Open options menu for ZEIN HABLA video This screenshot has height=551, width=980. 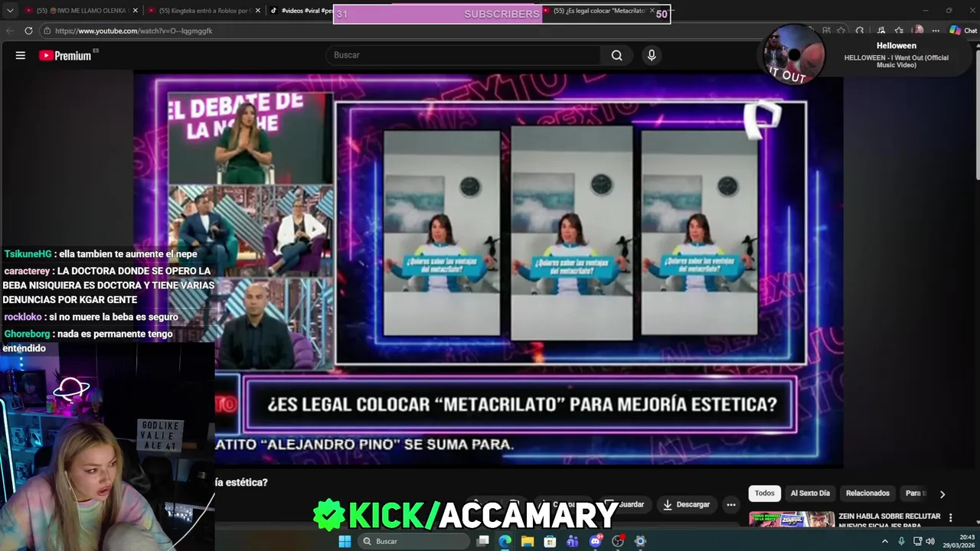pos(951,517)
